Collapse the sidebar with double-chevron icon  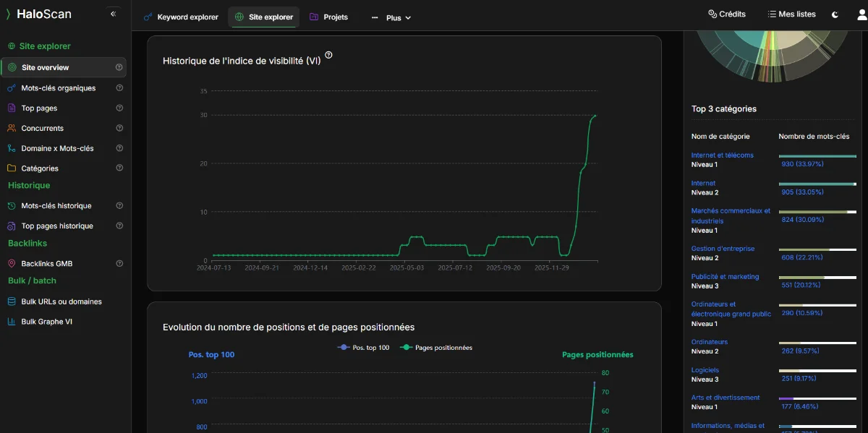(113, 14)
